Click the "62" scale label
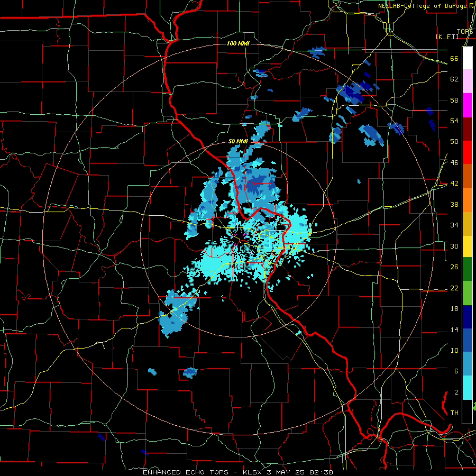Screen dimensions: 476x476 (x=454, y=79)
